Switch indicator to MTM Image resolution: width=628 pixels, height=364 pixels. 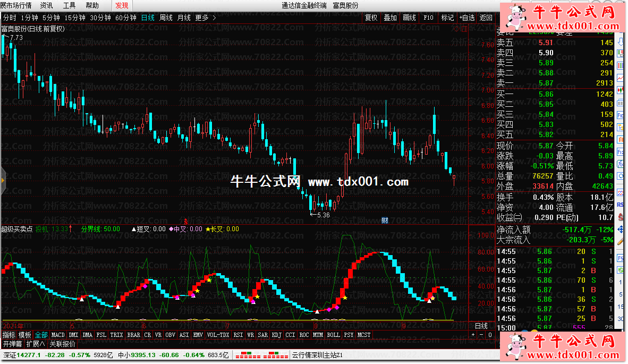(318, 335)
